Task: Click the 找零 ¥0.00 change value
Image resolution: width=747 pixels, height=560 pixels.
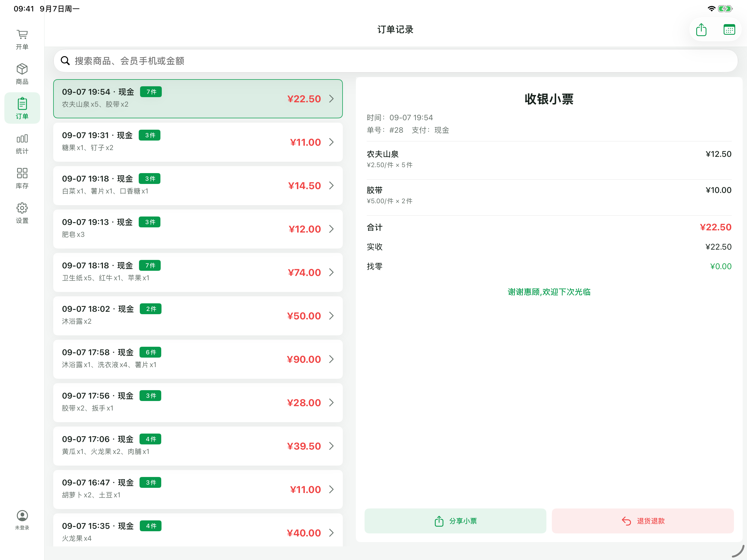Action: tap(721, 266)
